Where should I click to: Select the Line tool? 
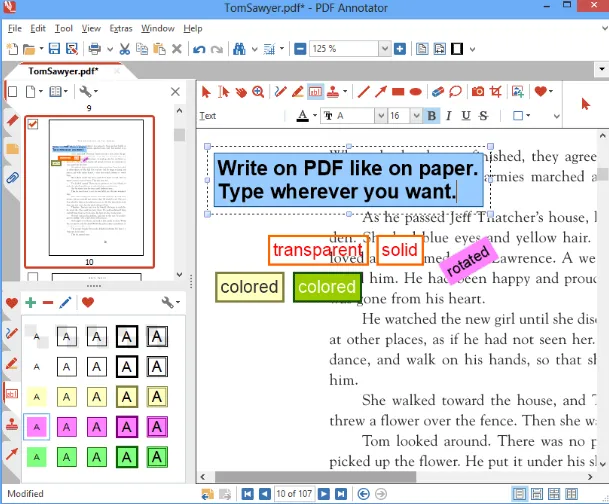point(363,92)
